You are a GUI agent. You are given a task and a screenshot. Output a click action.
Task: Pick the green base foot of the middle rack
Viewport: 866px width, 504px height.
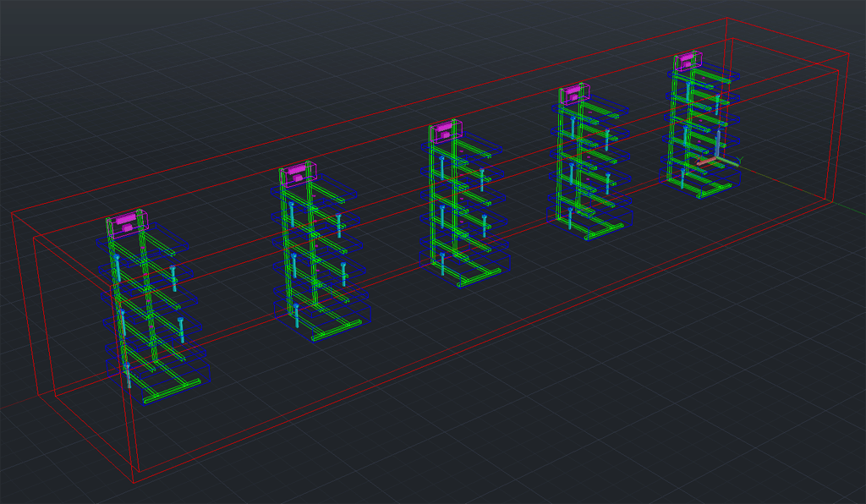coord(480,278)
